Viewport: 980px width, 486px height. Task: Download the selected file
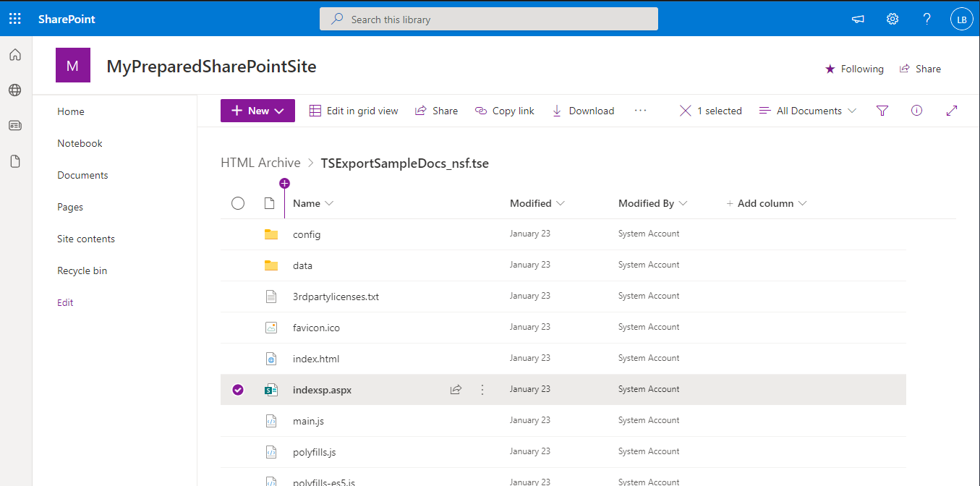tap(583, 110)
